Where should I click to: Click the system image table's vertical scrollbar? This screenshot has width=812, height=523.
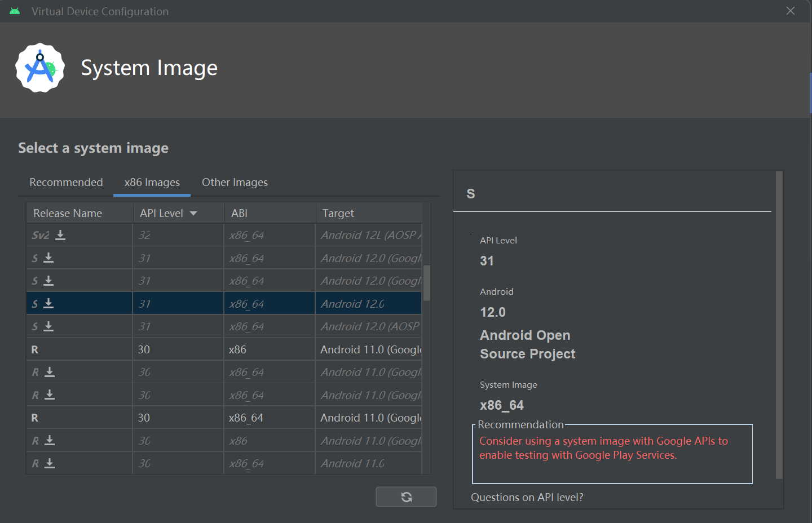427,283
